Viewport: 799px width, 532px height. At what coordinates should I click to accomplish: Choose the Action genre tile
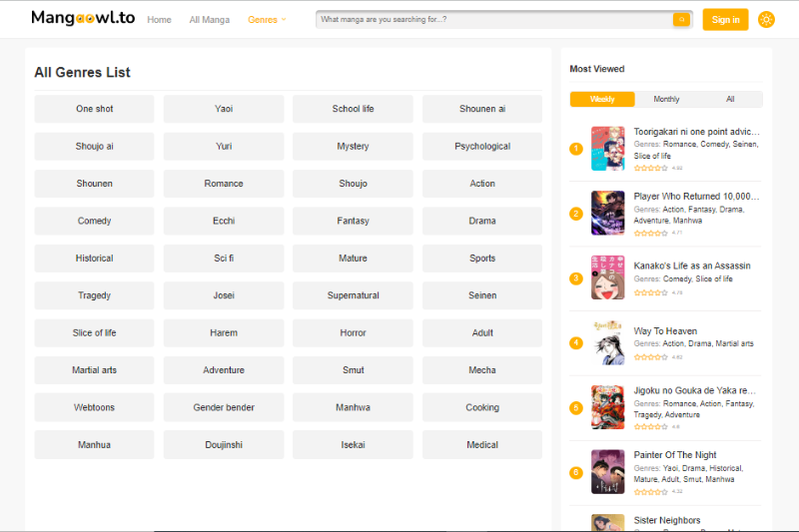(x=482, y=184)
